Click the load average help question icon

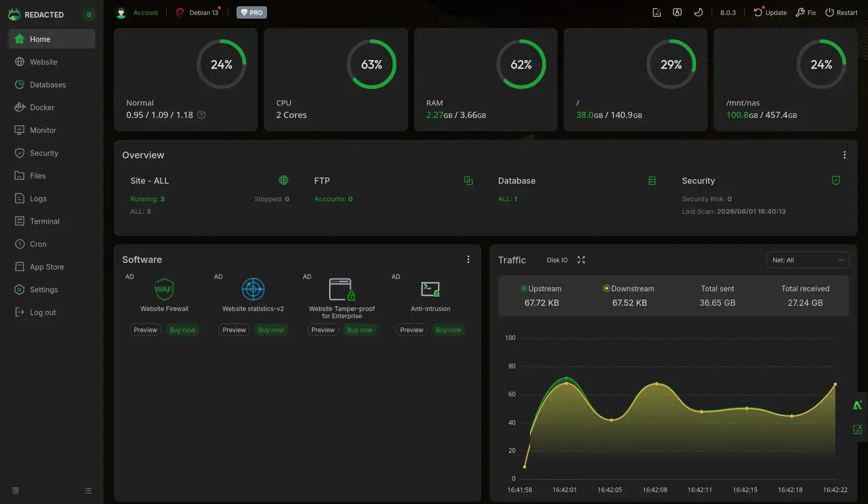[x=201, y=115]
